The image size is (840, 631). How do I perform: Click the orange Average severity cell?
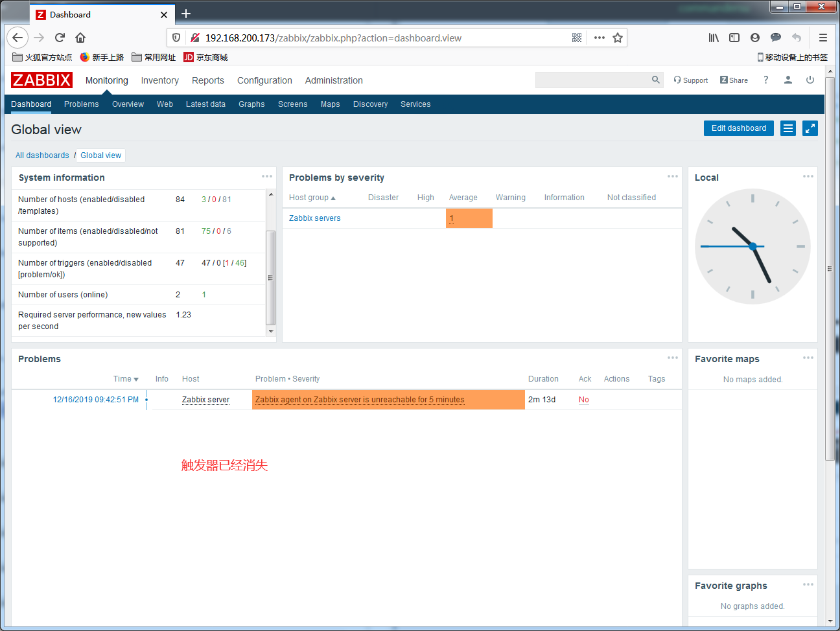(x=469, y=218)
